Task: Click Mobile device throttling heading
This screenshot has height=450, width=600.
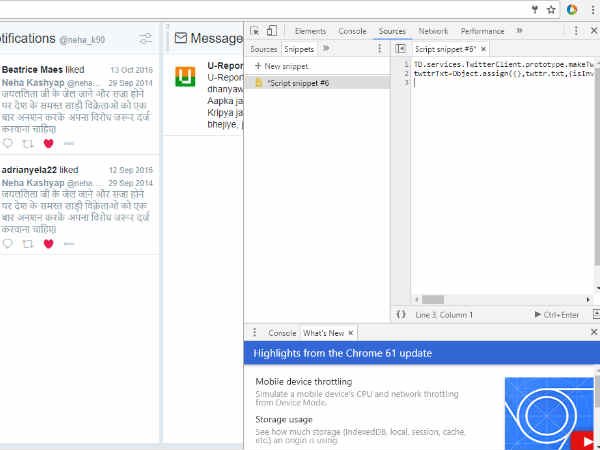Action: click(x=303, y=382)
